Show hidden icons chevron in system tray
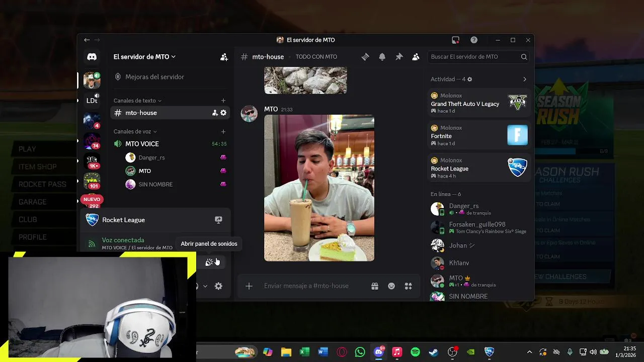Screen dimensions: 644x362 coord(529,352)
